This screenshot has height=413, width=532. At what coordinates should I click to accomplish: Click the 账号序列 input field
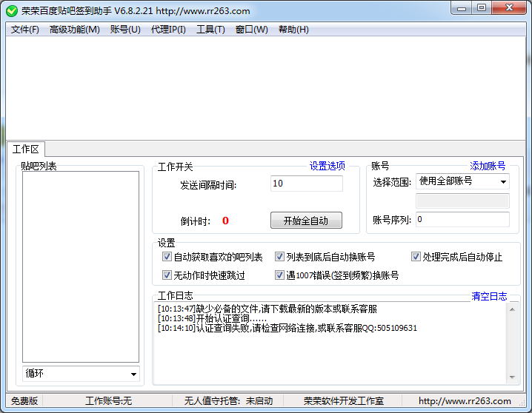[x=462, y=220]
